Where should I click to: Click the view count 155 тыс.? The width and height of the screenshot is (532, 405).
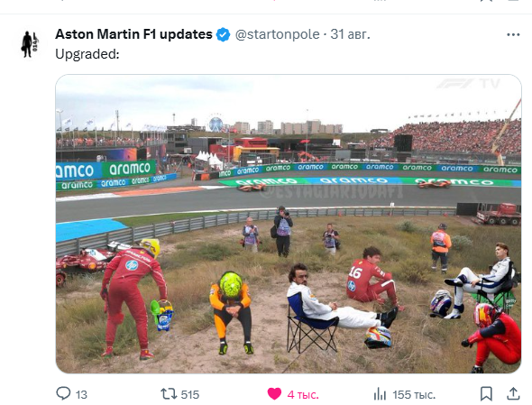click(414, 395)
